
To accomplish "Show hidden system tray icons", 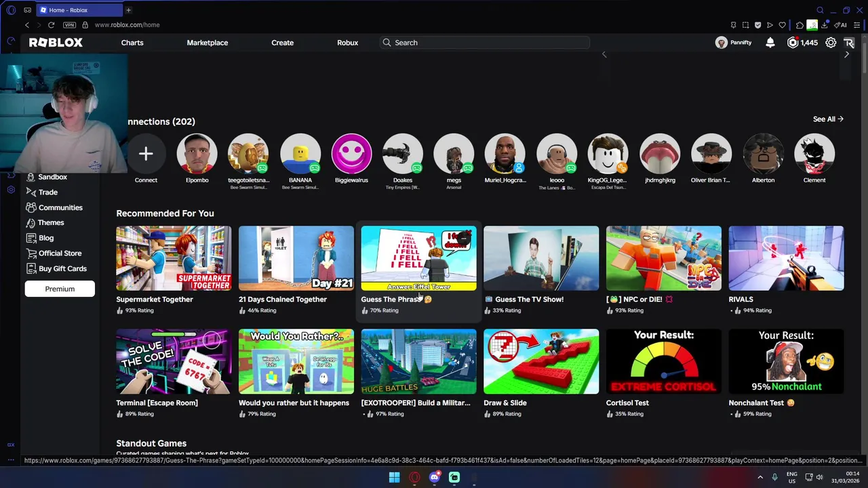I will click(x=760, y=477).
